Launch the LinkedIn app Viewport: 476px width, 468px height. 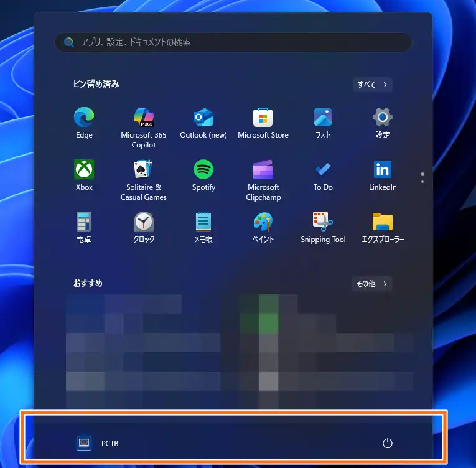[x=383, y=175]
